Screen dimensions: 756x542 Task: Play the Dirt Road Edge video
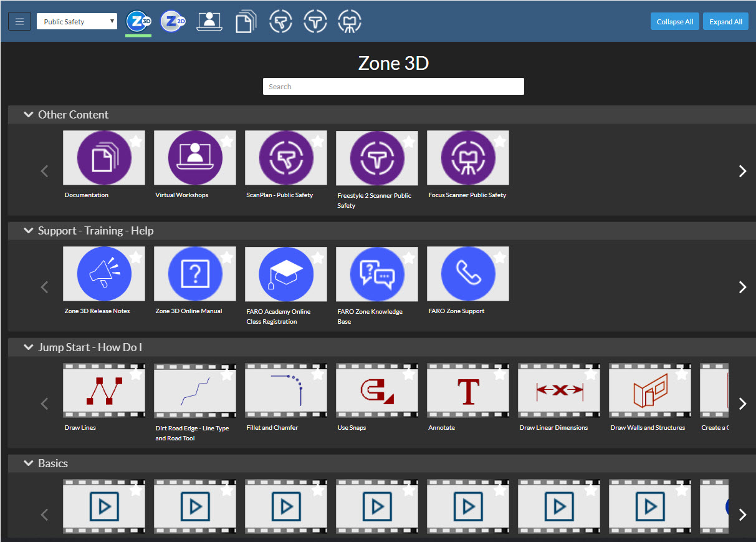(x=195, y=390)
